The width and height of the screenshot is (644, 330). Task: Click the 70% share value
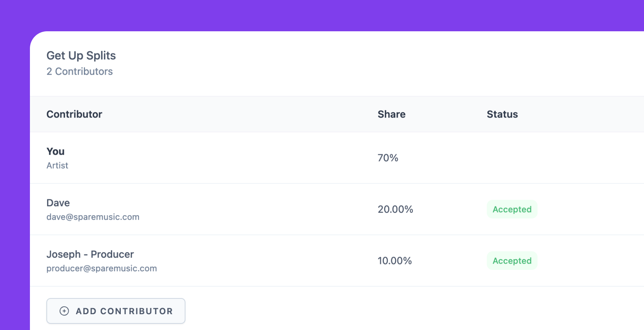(x=388, y=158)
